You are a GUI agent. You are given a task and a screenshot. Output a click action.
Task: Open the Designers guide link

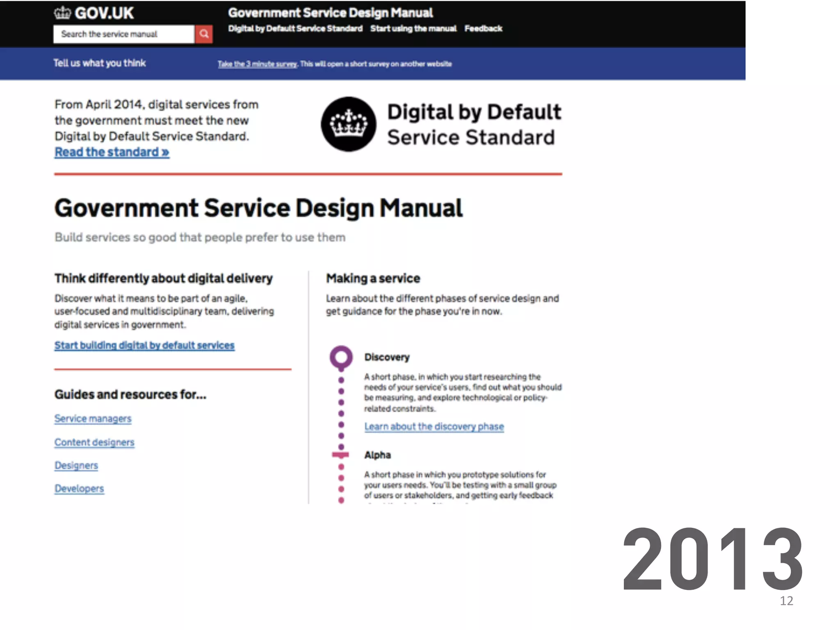click(76, 466)
